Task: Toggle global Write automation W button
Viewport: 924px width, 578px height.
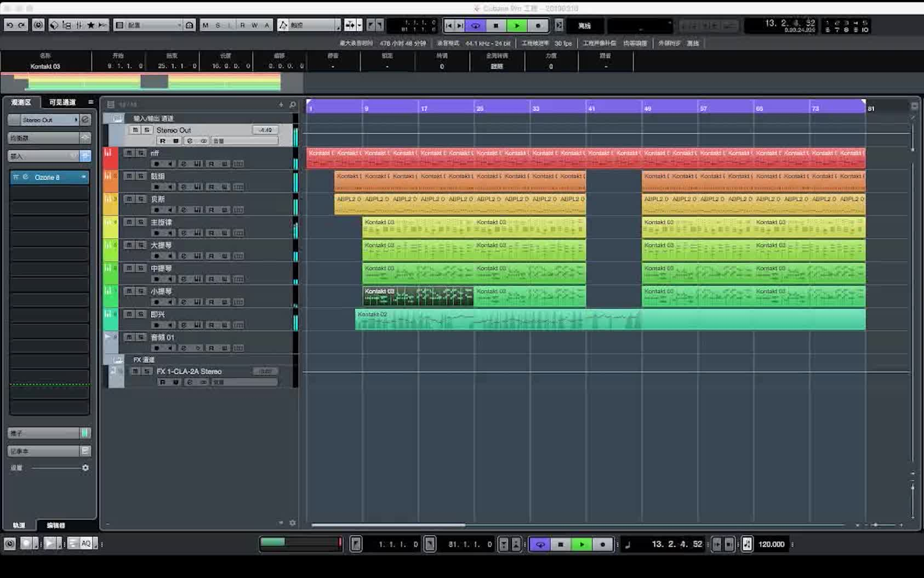Action: (254, 25)
